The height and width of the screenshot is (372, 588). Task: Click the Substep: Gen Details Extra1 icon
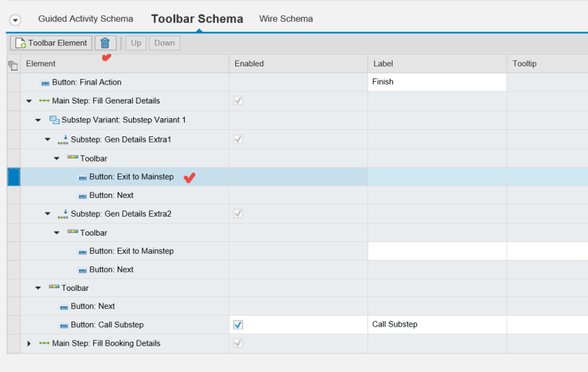coord(63,139)
